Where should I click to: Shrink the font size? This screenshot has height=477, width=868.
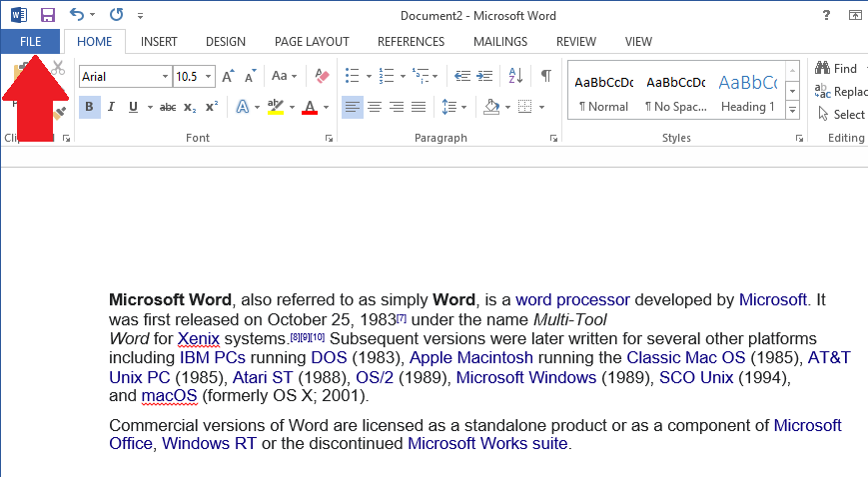[251, 77]
